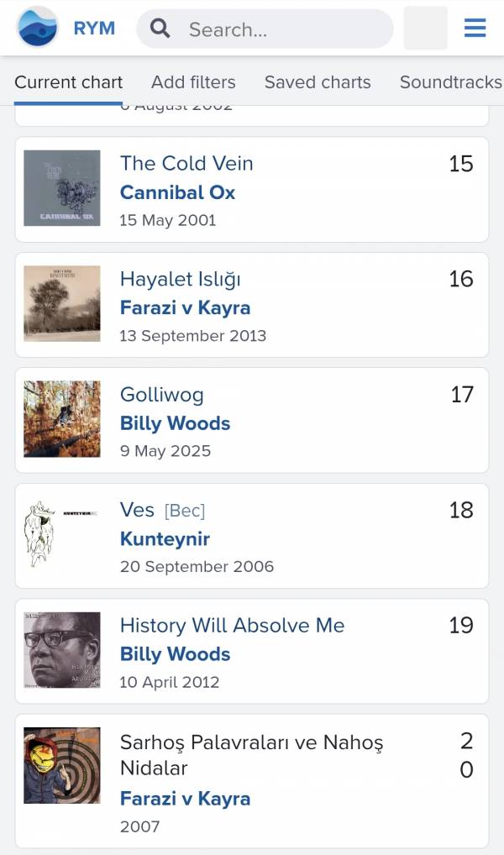The image size is (504, 855).
Task: Open the Golliwog album title link
Action: point(161,395)
